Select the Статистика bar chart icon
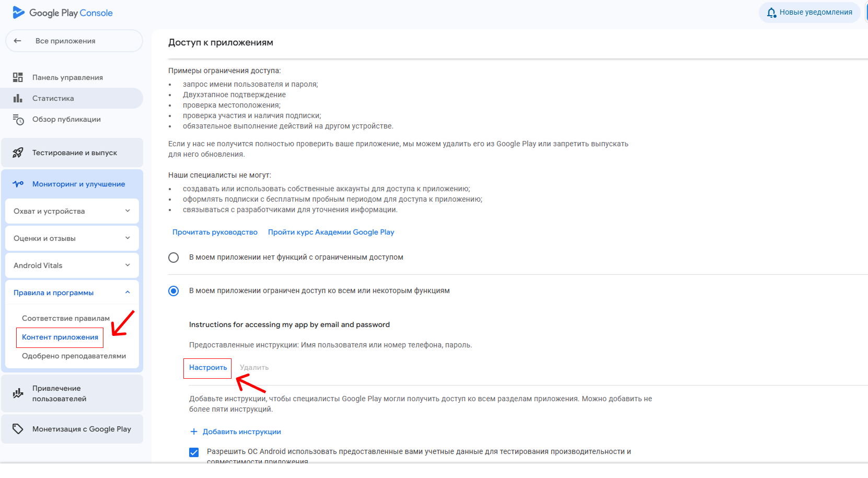 [x=18, y=98]
